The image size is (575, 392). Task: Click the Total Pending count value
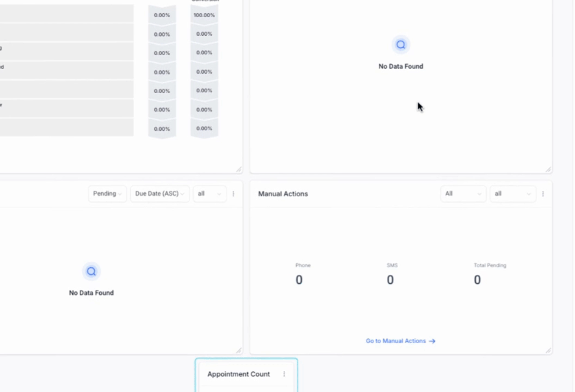coord(477,280)
